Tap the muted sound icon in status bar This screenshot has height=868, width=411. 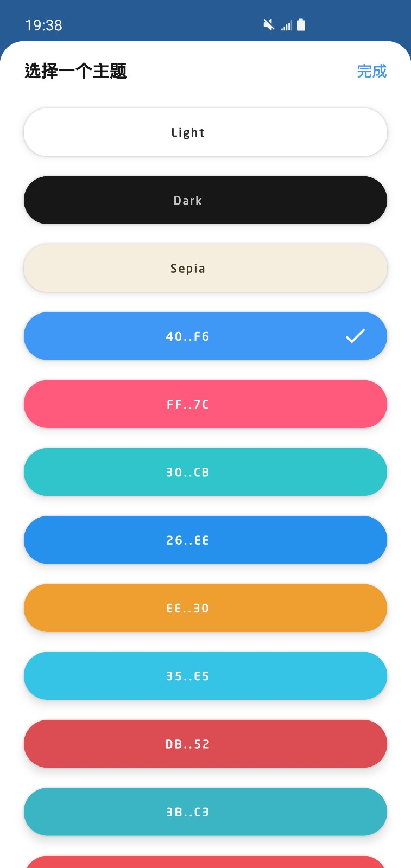coord(269,25)
